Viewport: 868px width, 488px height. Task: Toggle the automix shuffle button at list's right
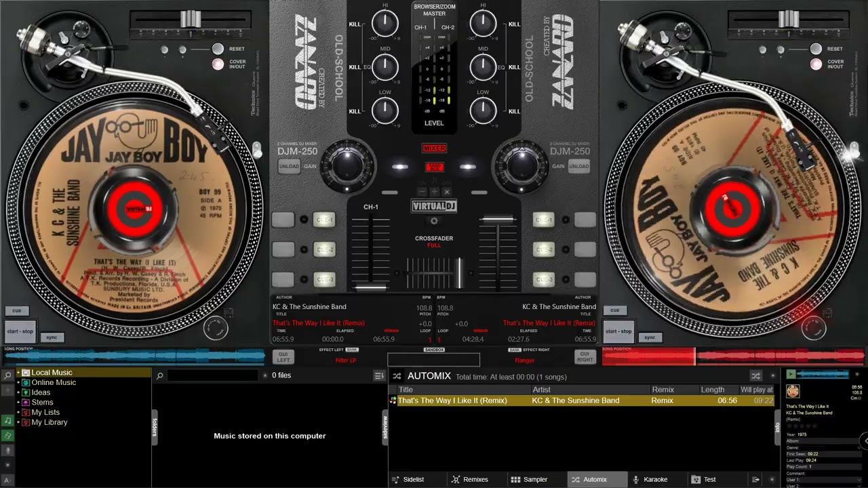[755, 375]
